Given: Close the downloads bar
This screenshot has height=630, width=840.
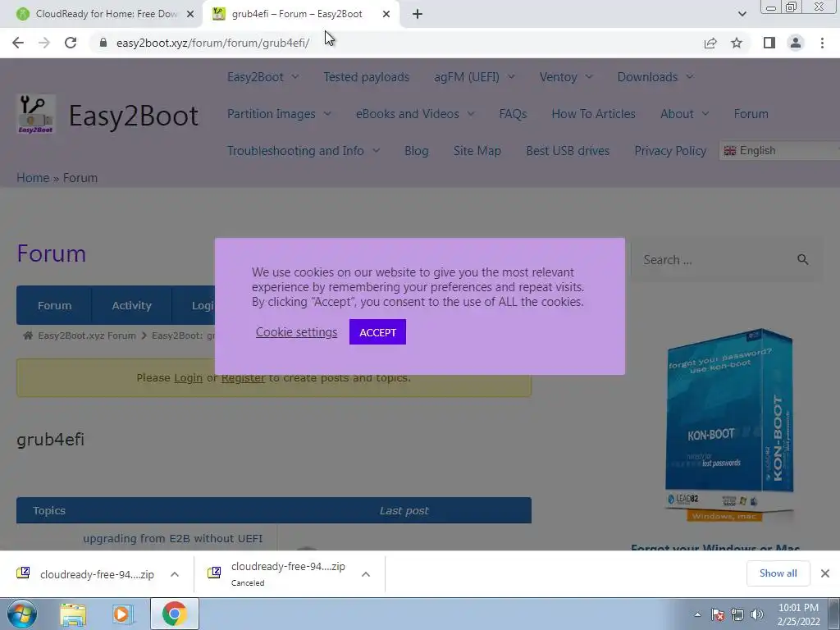Looking at the screenshot, I should [x=825, y=573].
